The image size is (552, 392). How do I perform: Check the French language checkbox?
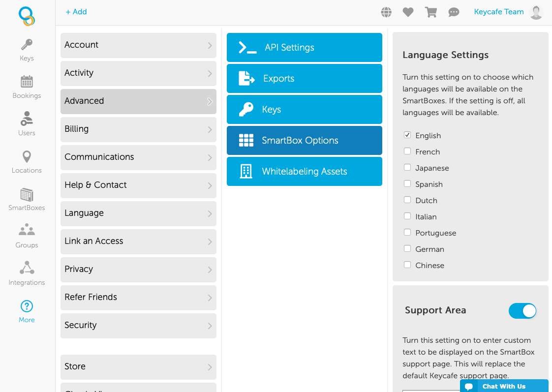click(x=407, y=151)
